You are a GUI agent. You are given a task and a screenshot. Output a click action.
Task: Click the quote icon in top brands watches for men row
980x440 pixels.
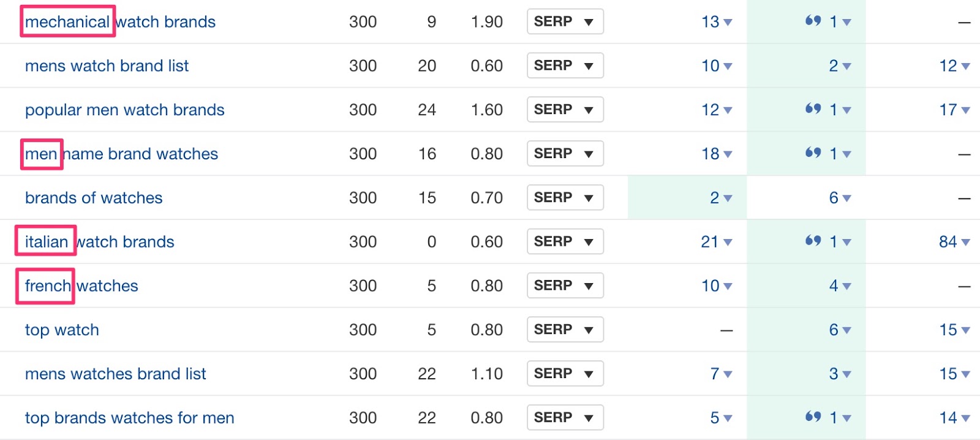813,417
